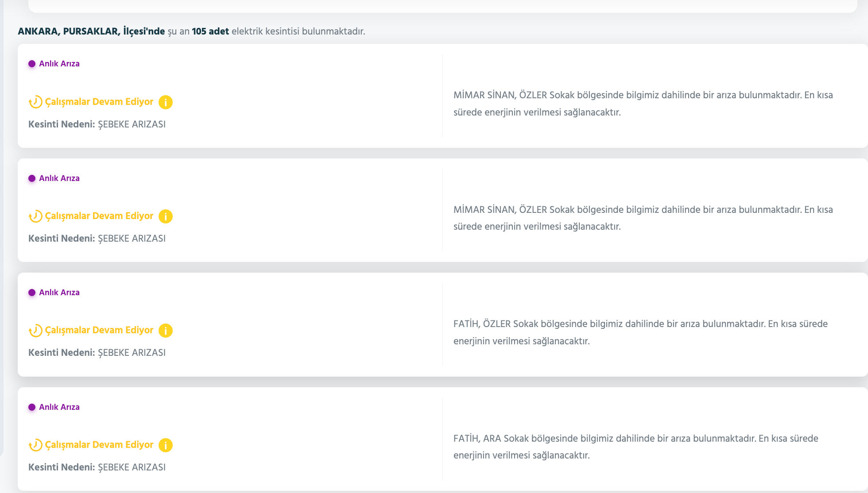
Task: Click "Anlık Arıza" label in FATİH, ÖZLER card
Action: pyautogui.click(x=59, y=293)
